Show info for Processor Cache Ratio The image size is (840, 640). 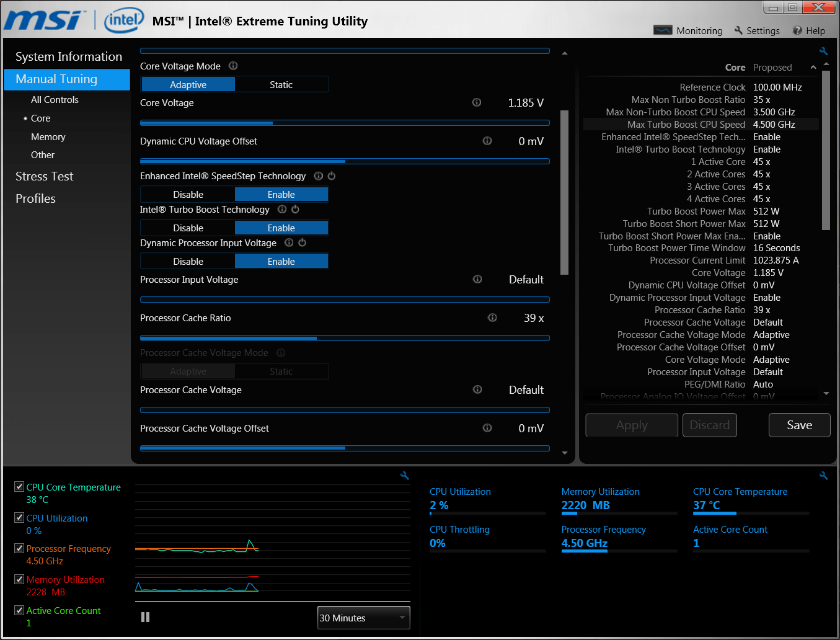coord(492,318)
